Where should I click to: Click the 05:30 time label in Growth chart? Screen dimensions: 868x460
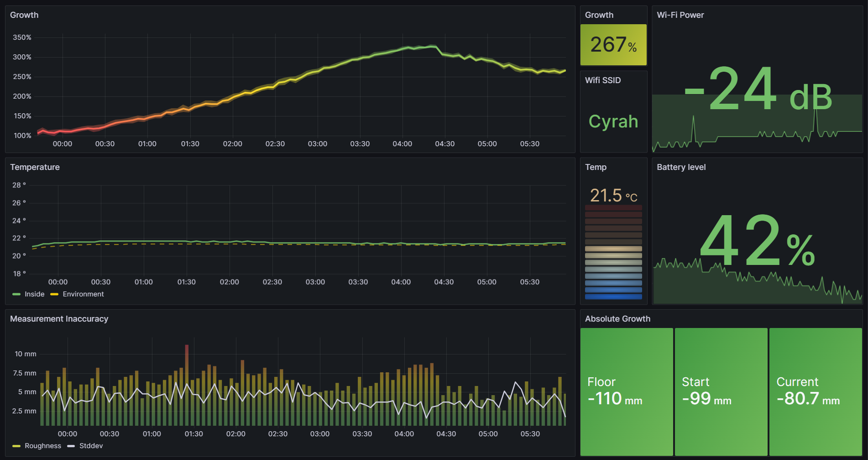pyautogui.click(x=529, y=144)
